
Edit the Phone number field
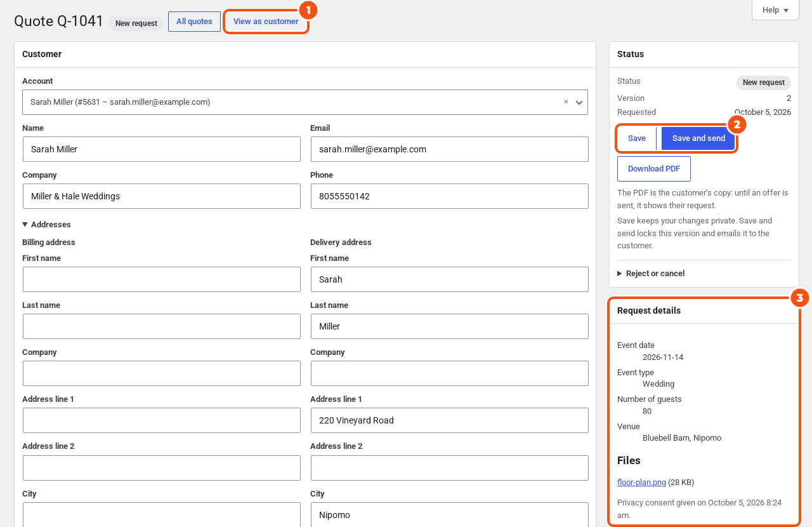point(450,196)
